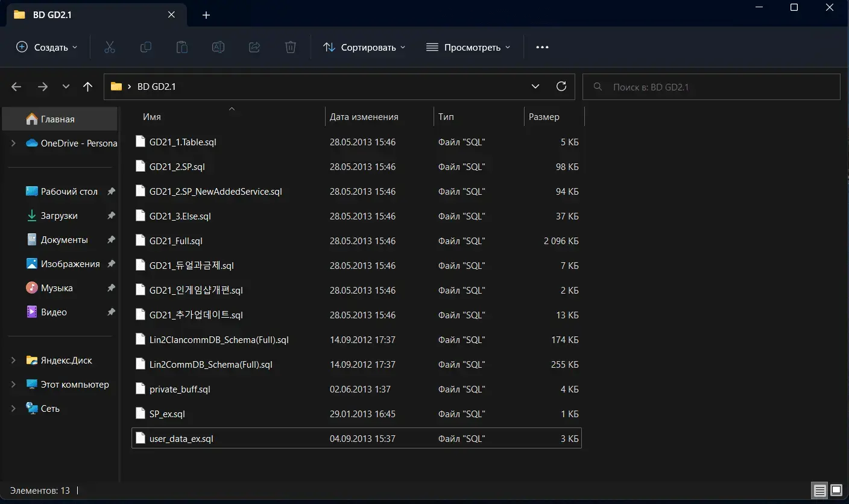Select the file GD21_듀얼과금제.sql
The width and height of the screenshot is (849, 504).
[356, 265]
